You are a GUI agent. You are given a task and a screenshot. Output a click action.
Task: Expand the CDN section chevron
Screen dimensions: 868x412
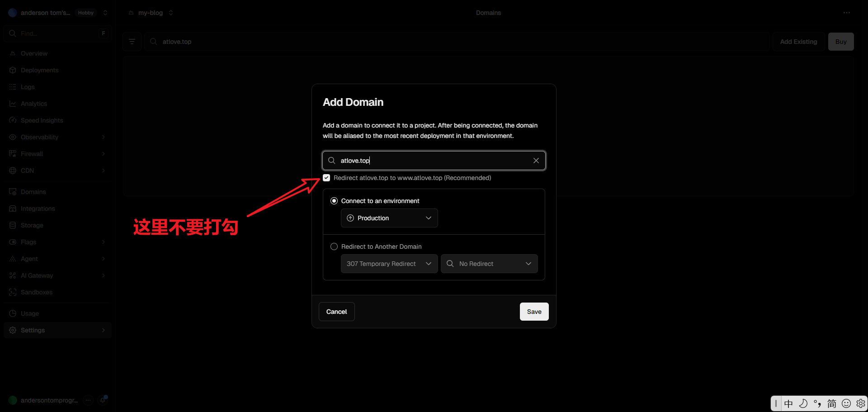coord(104,170)
